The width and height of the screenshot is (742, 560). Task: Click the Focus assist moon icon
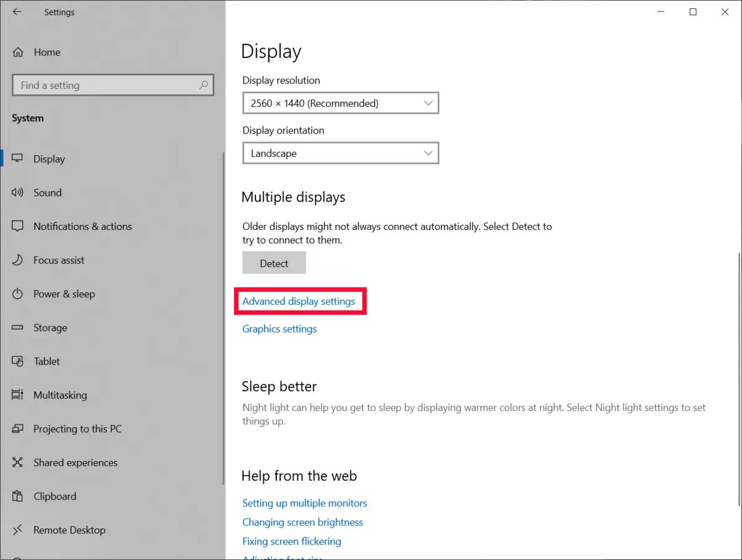[18, 260]
